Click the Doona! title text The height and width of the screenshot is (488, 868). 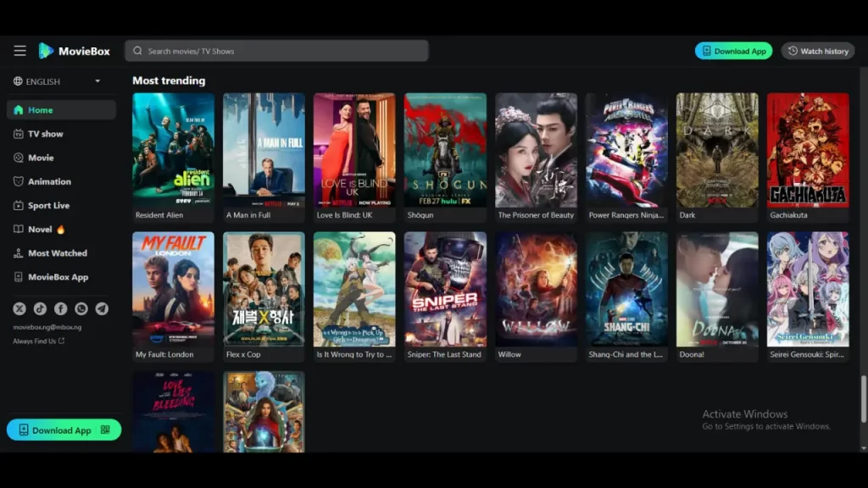(x=692, y=355)
